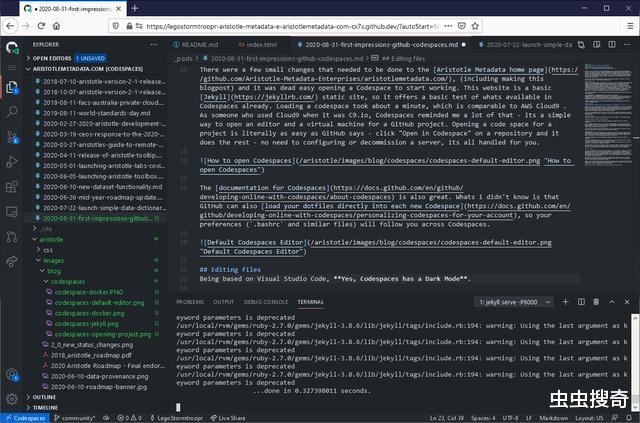
Task: Select terminal from jekyll serve dropdown
Action: [x=515, y=302]
